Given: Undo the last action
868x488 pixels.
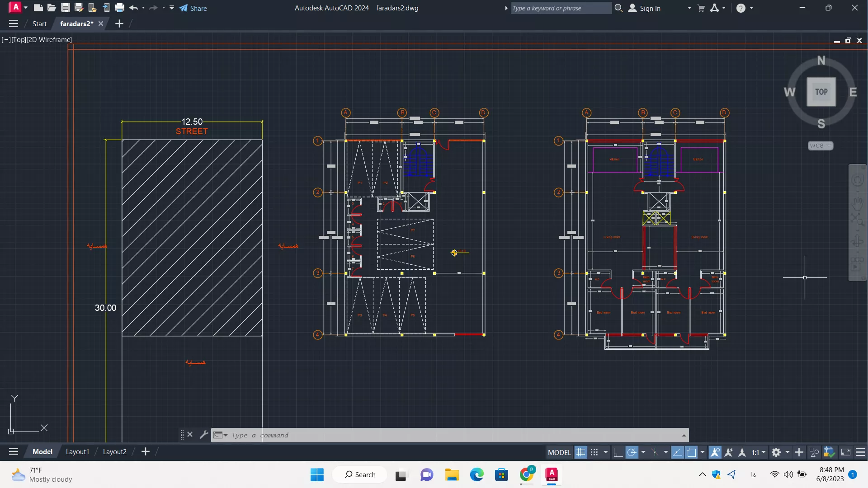Looking at the screenshot, I should coord(133,8).
